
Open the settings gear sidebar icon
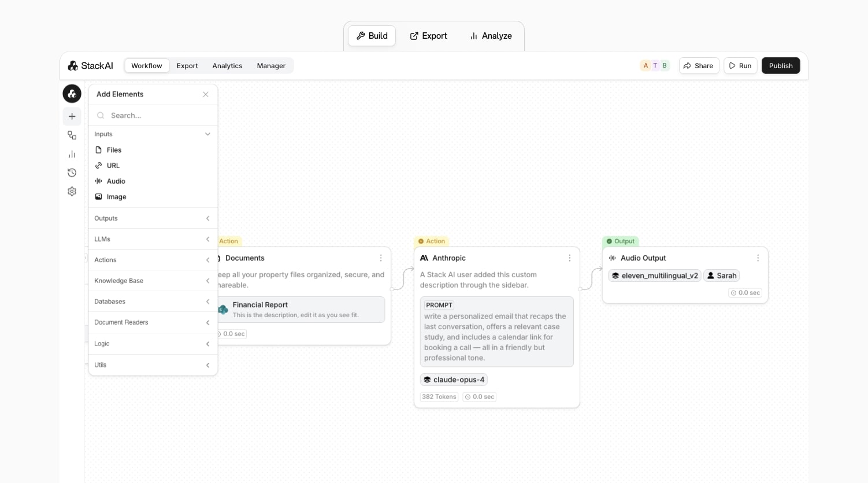[72, 191]
